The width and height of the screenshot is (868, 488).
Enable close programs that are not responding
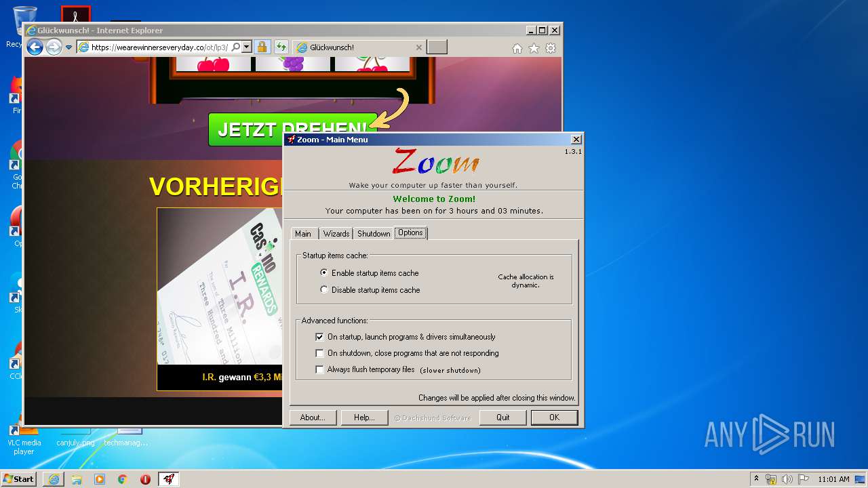[x=407, y=352]
